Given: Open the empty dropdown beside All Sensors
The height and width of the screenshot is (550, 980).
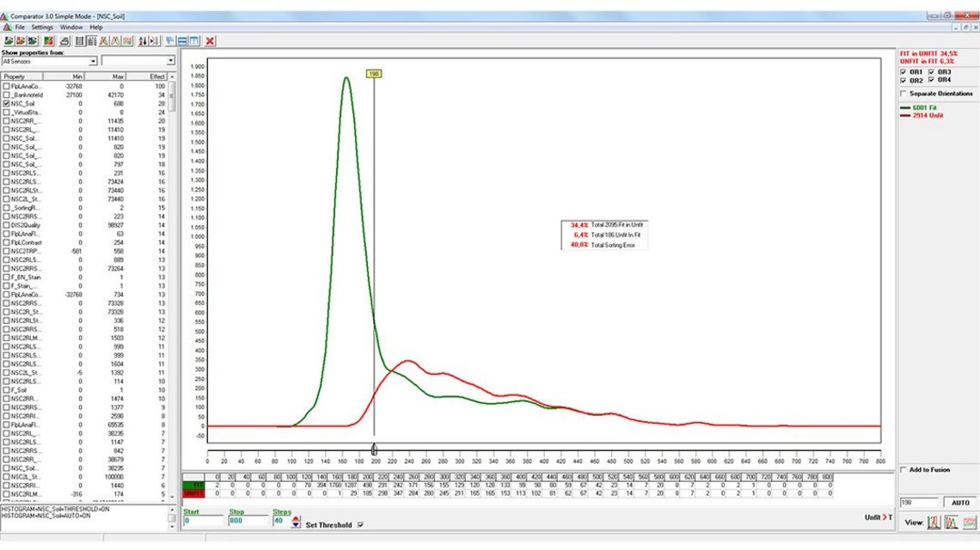Looking at the screenshot, I should click(171, 61).
